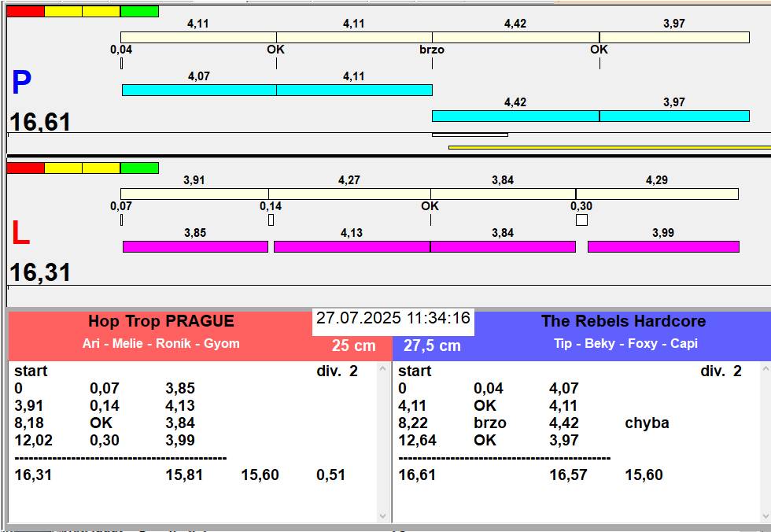Click the yellow bar under the P lane

[x=610, y=147]
